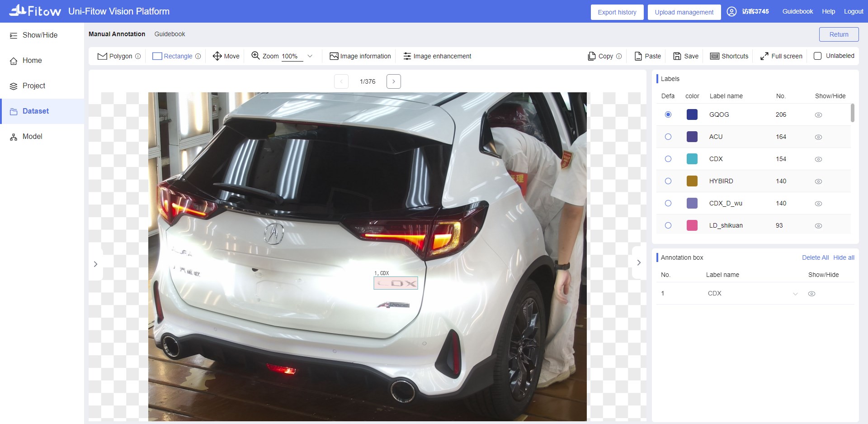Click the CDX_D_wu color swatch

point(692,203)
